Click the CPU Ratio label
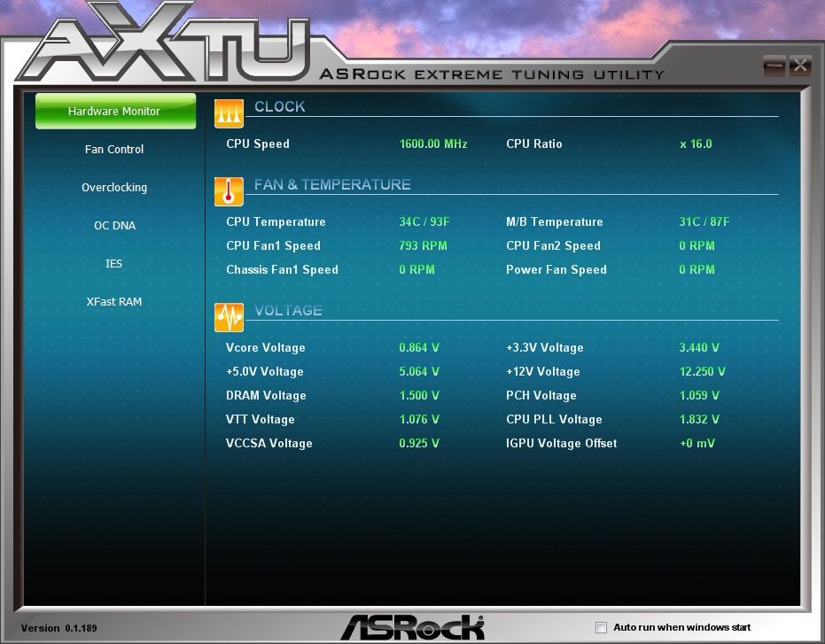The width and height of the screenshot is (825, 644). [534, 144]
